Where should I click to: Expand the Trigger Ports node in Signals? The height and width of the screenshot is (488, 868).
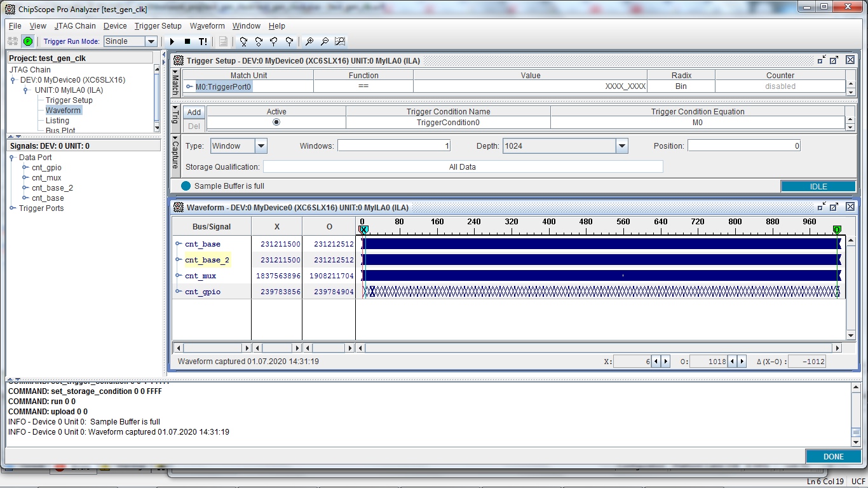pyautogui.click(x=12, y=208)
